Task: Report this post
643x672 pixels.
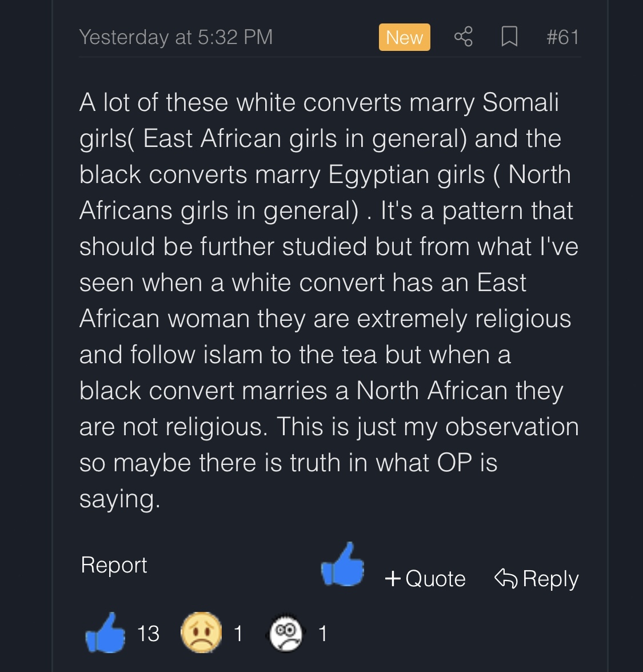Action: (114, 565)
